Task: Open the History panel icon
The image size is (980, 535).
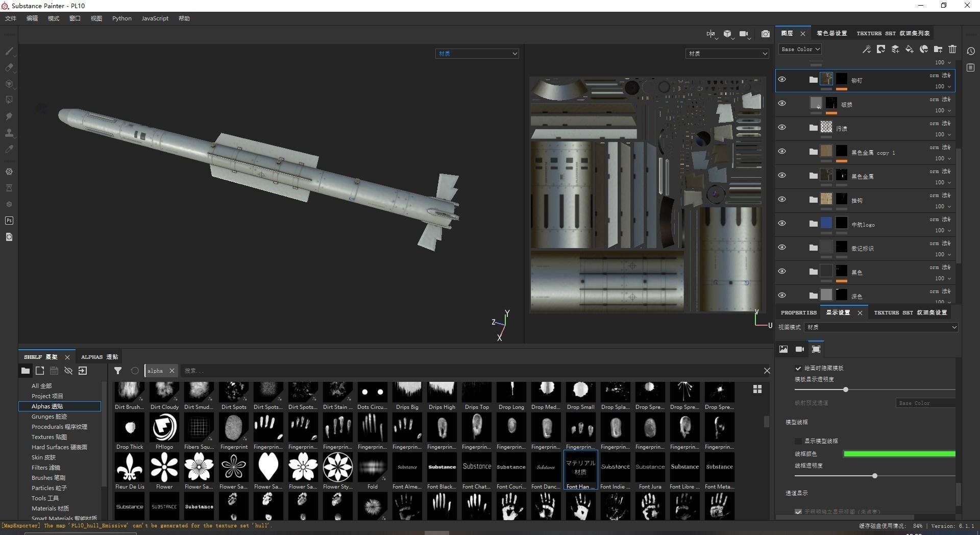Action: 971,51
